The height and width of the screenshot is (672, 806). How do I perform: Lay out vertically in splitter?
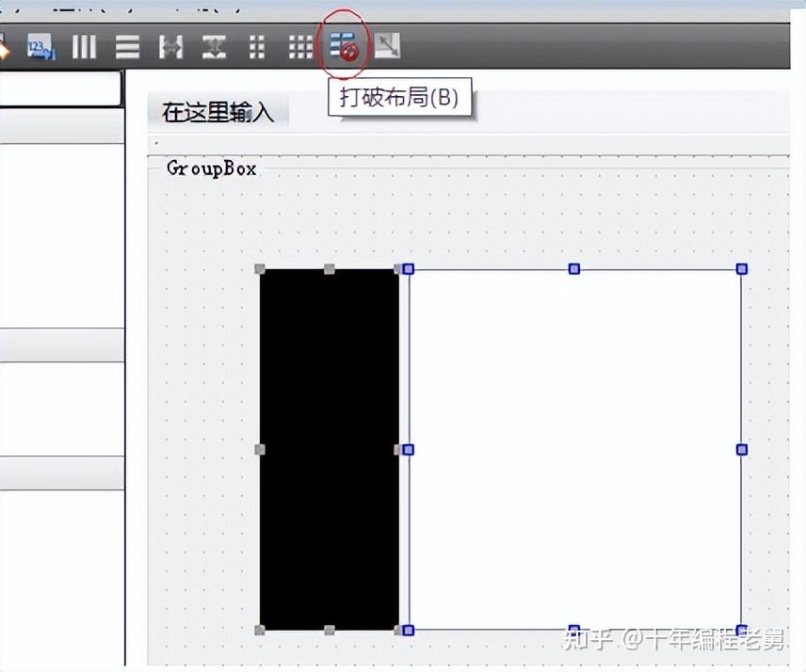click(x=214, y=47)
